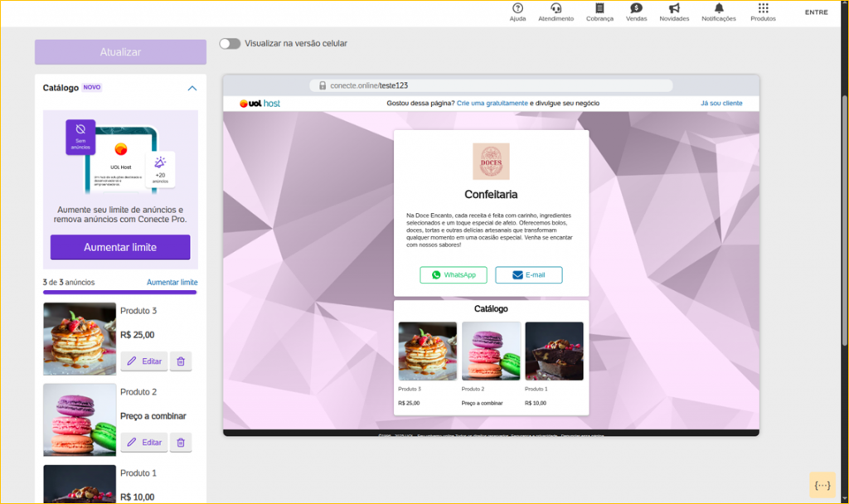The width and height of the screenshot is (849, 504).
Task: Open the Produtos grid icon
Action: pyautogui.click(x=763, y=8)
